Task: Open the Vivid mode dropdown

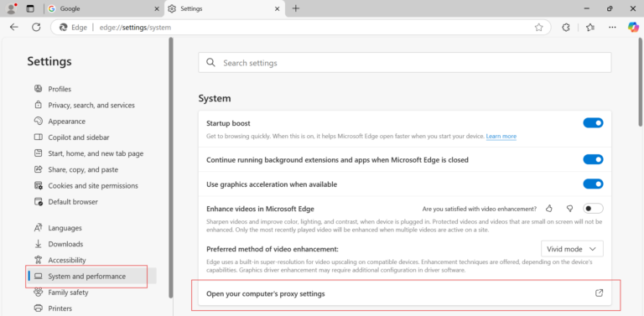Action: pyautogui.click(x=572, y=249)
